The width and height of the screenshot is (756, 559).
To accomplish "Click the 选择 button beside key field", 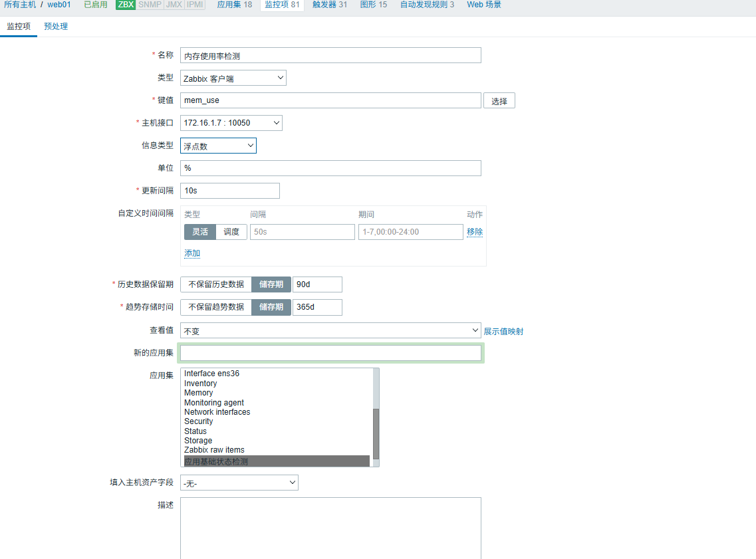I will point(499,101).
